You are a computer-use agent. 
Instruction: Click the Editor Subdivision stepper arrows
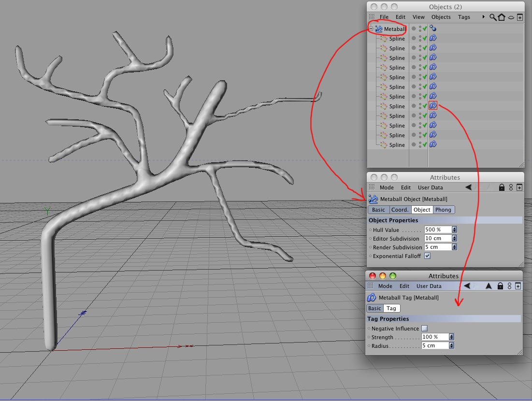[455, 238]
